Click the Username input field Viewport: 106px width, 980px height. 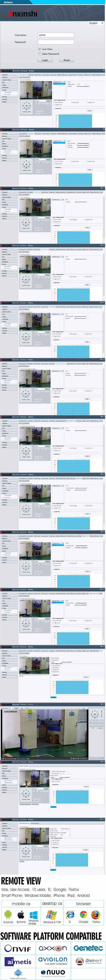tap(56, 35)
